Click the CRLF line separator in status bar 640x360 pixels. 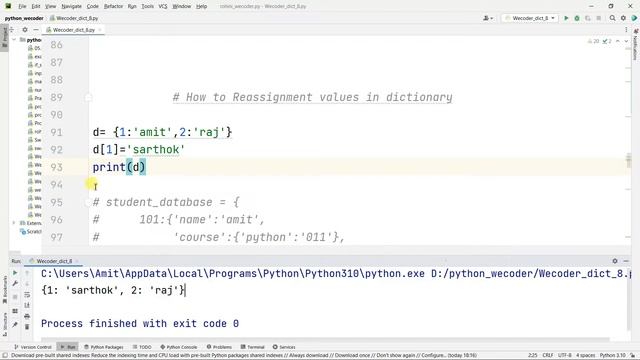point(548,355)
